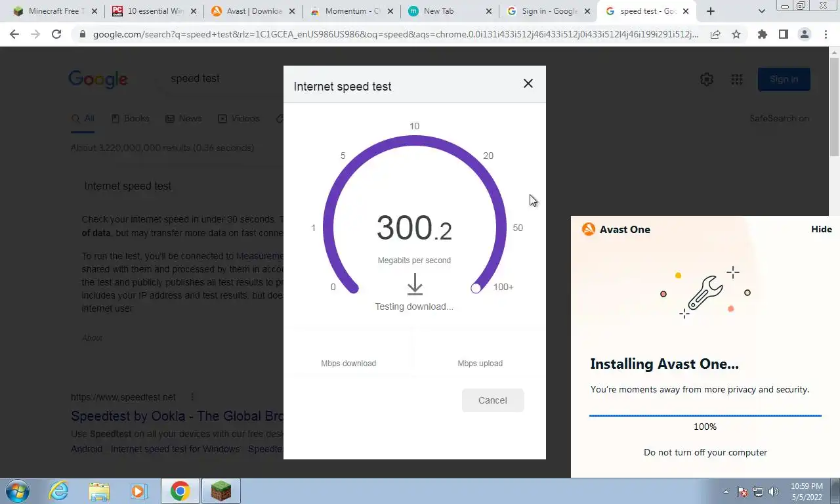Click the download arrow icon in the dialog

click(x=415, y=284)
